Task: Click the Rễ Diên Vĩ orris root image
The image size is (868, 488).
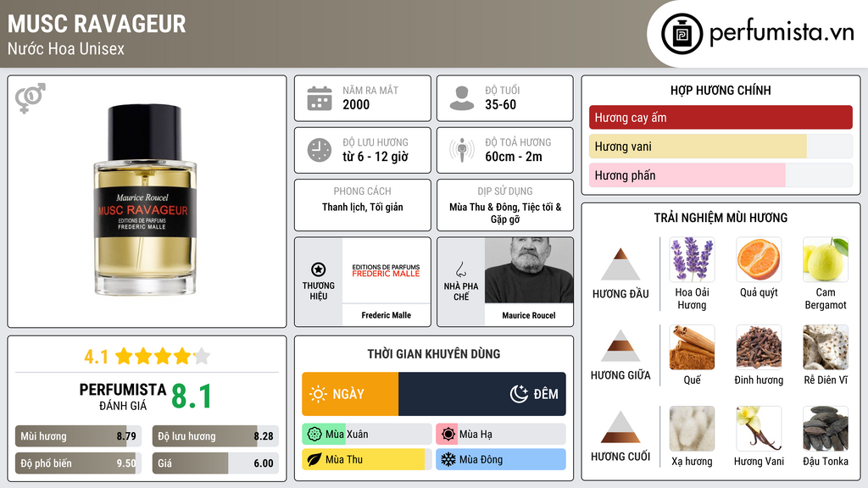Action: [826, 347]
